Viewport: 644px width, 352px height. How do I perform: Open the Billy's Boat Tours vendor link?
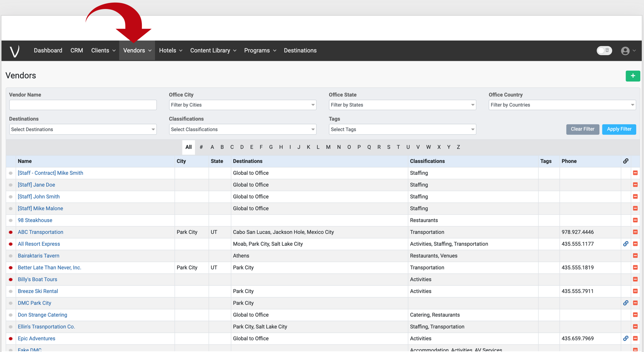[x=38, y=280]
